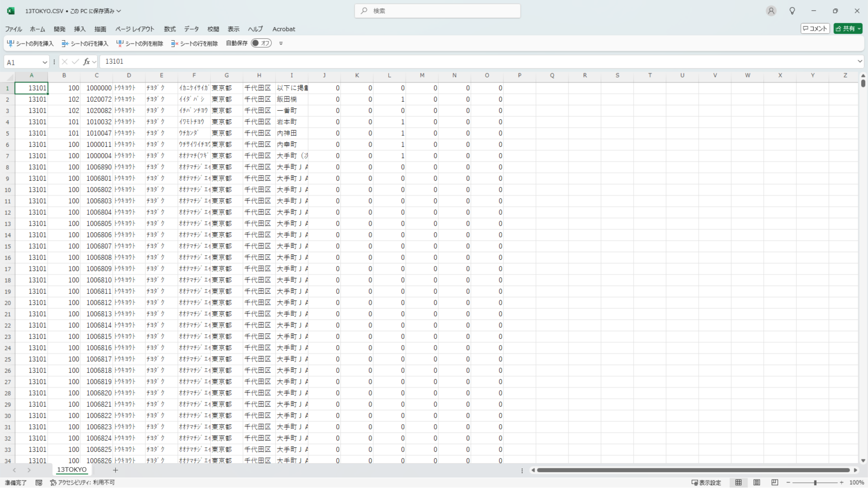Click the fx insert function icon

[x=86, y=62]
